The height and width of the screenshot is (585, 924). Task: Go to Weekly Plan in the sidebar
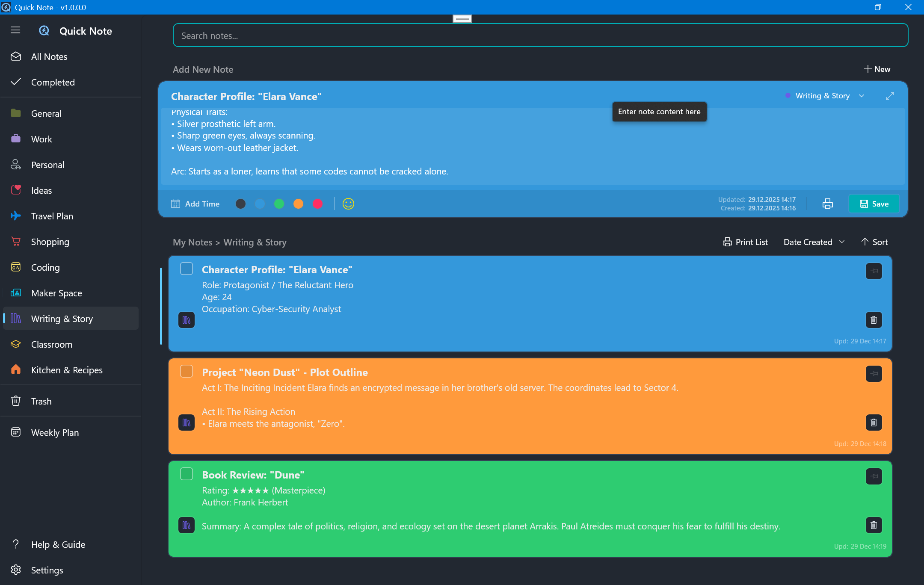pyautogui.click(x=55, y=432)
